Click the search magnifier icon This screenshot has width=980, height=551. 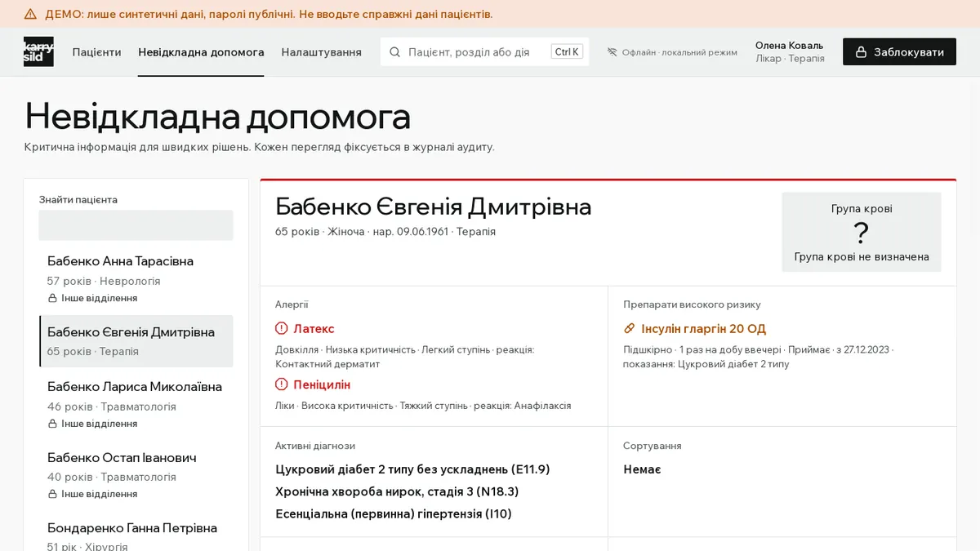point(394,52)
